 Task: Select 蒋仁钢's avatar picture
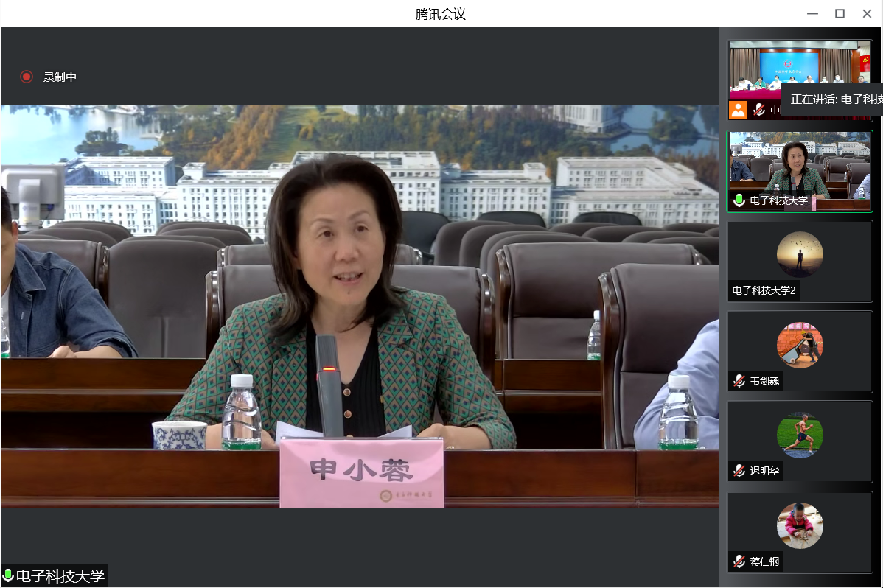[x=800, y=525]
